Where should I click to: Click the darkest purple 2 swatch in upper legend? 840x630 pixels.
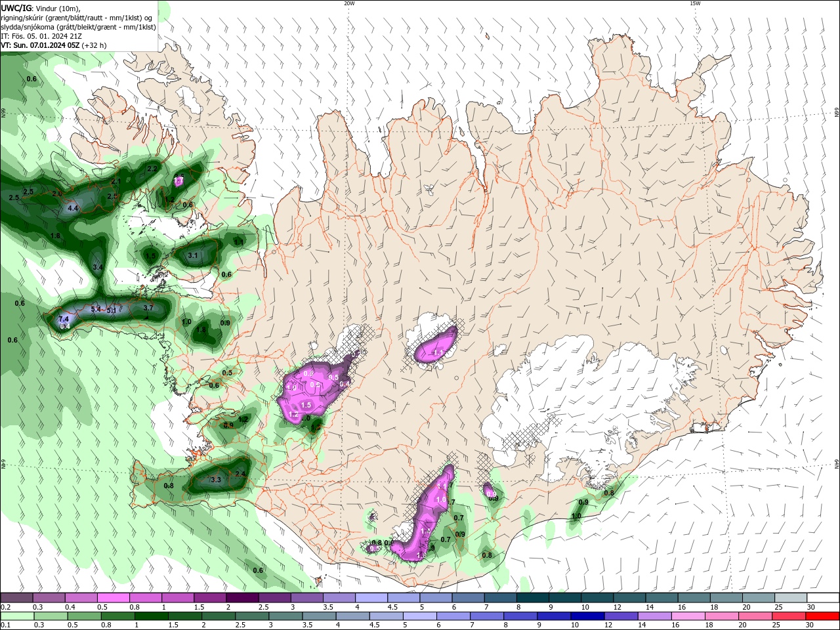pyautogui.click(x=241, y=598)
